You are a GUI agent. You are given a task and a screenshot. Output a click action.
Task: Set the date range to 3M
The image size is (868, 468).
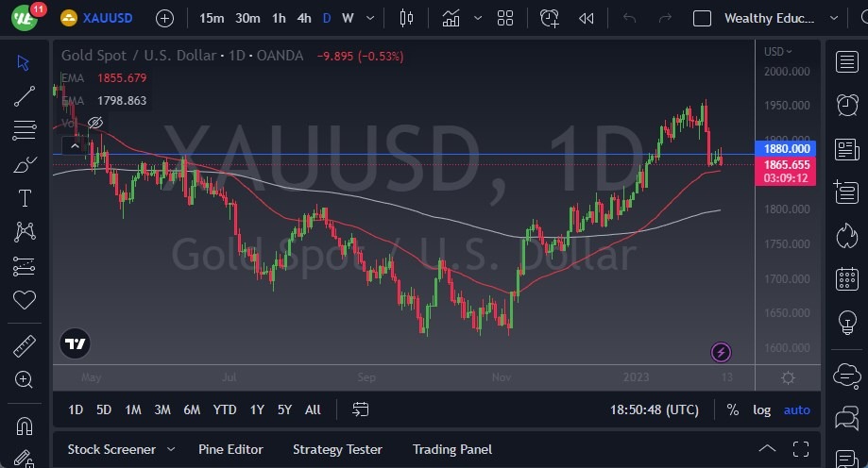pyautogui.click(x=162, y=409)
